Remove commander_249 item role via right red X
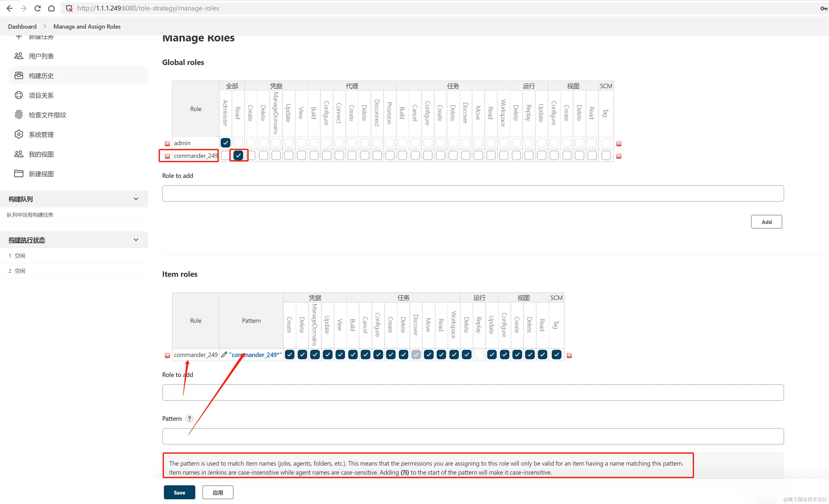 point(569,355)
